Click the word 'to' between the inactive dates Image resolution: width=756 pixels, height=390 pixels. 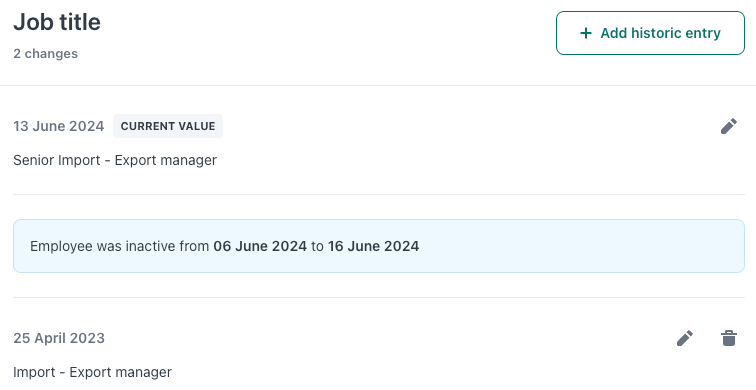tap(317, 246)
